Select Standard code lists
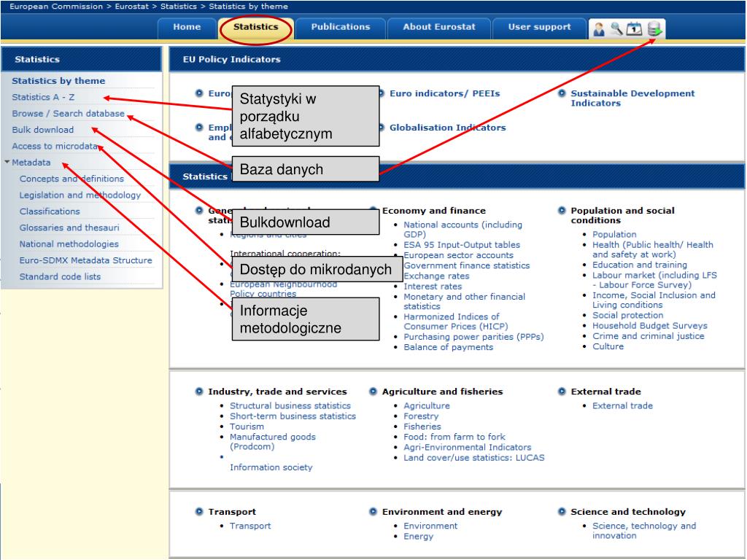747x560 pixels. pyautogui.click(x=60, y=276)
